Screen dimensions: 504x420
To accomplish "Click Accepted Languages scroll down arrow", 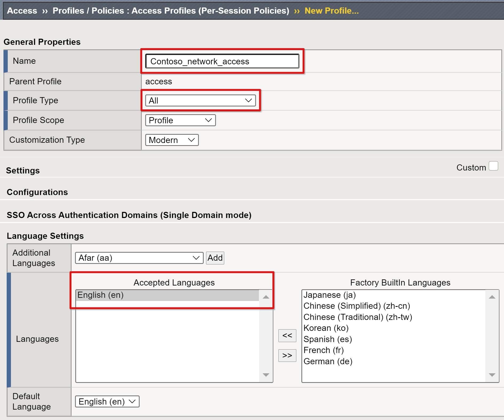I will pos(266,375).
